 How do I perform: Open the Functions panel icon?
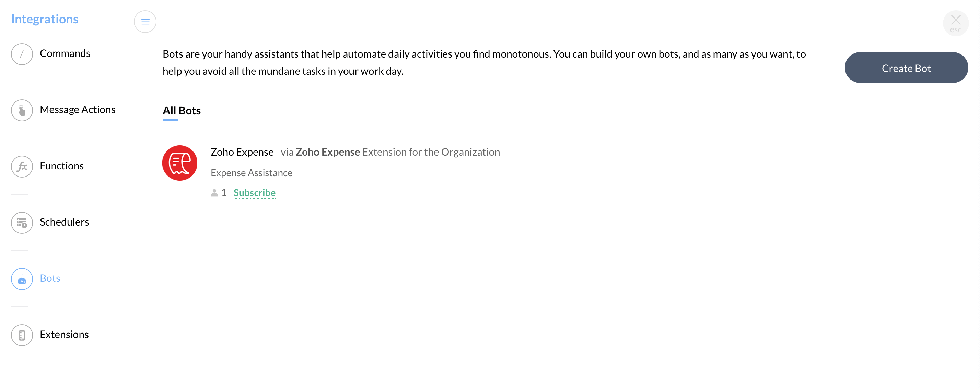(x=22, y=166)
